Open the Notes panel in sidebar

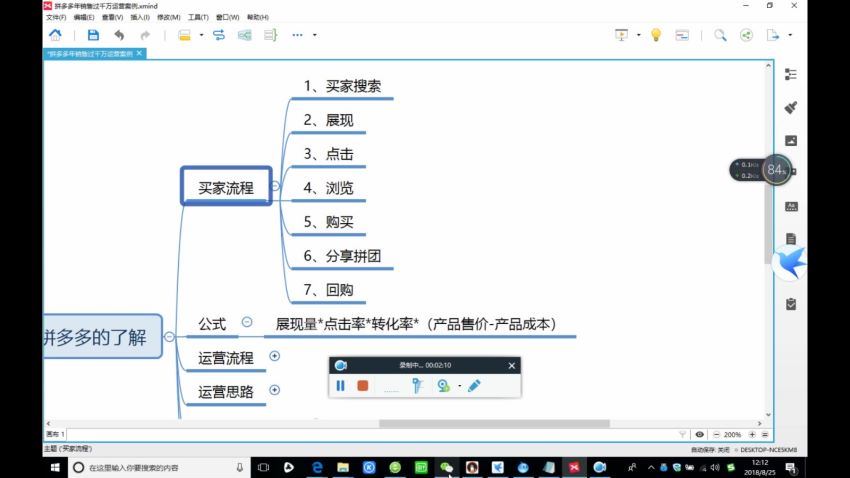[791, 239]
